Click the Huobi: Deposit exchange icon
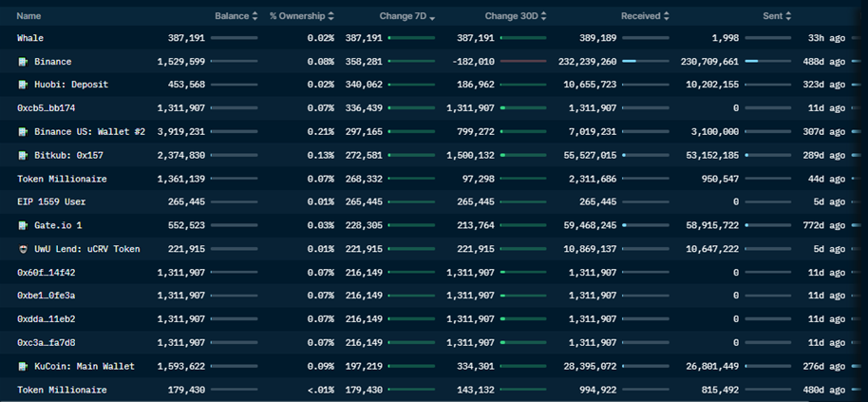Image resolution: width=868 pixels, height=402 pixels. click(x=23, y=85)
